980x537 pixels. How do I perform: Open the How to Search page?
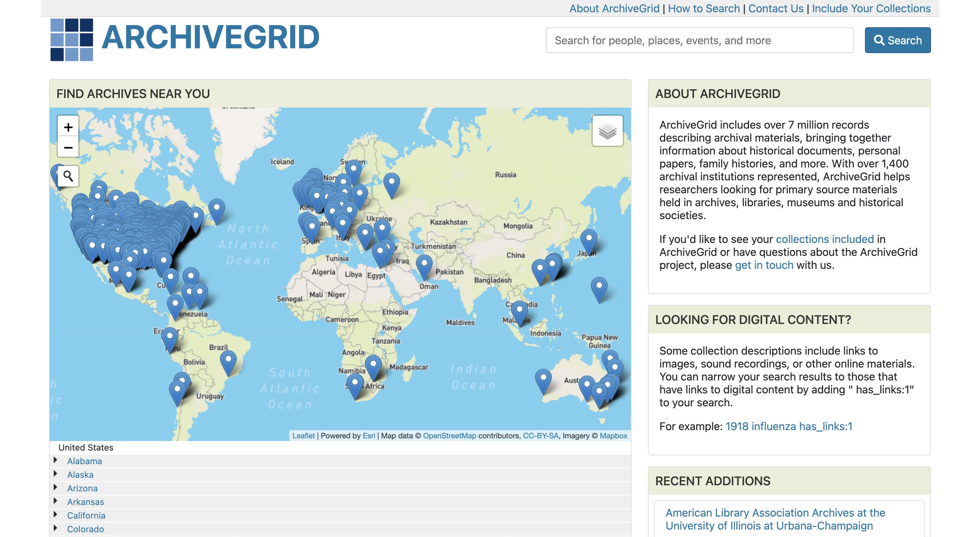pyautogui.click(x=705, y=8)
